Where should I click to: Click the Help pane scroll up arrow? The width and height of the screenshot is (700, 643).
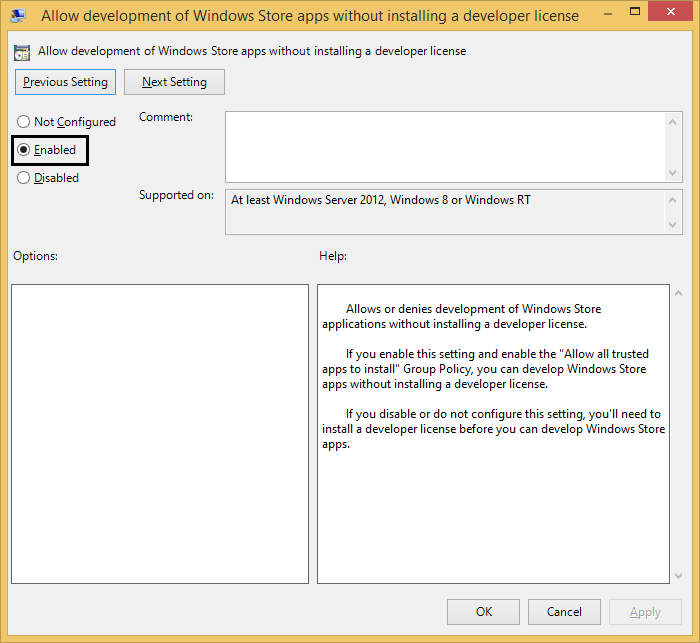[679, 293]
